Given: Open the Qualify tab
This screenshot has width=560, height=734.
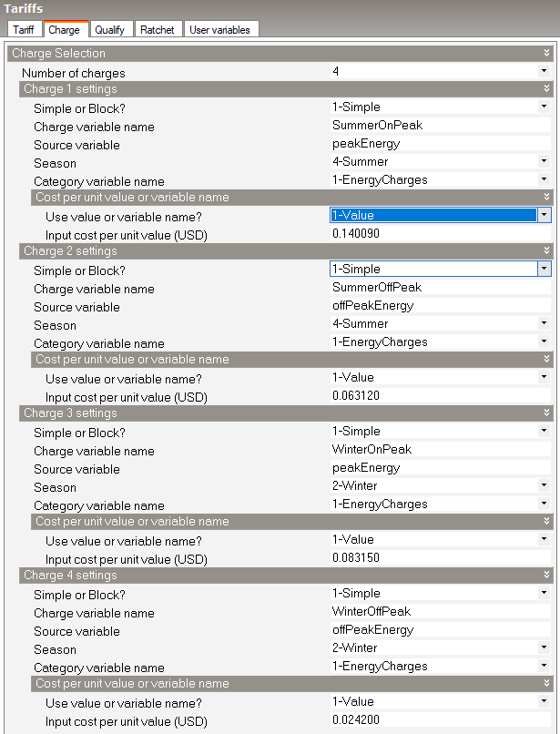Looking at the screenshot, I should point(109,30).
